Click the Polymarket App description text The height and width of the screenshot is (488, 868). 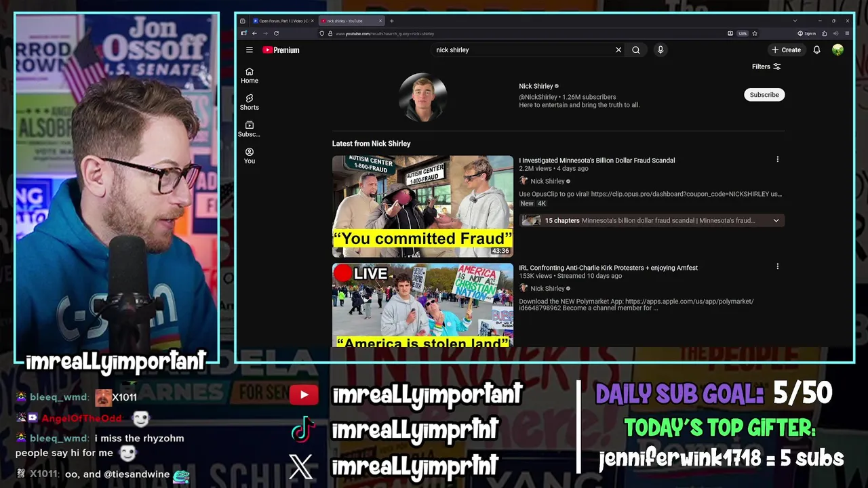636,304
